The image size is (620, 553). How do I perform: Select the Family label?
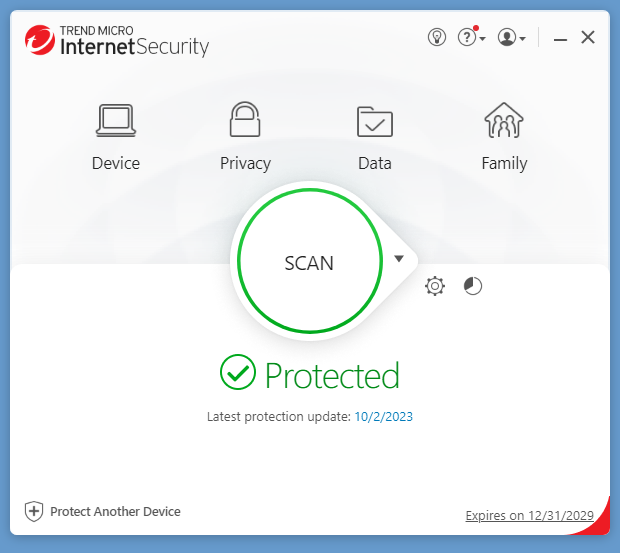[x=504, y=163]
